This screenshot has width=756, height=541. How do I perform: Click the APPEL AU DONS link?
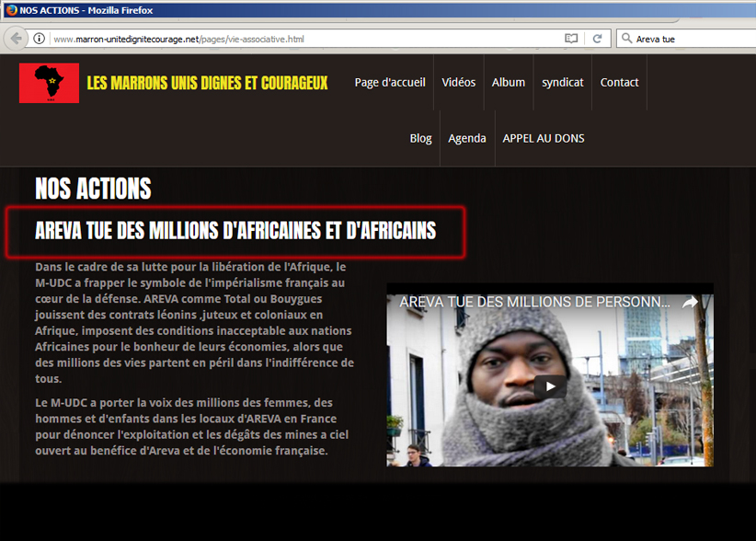point(544,138)
